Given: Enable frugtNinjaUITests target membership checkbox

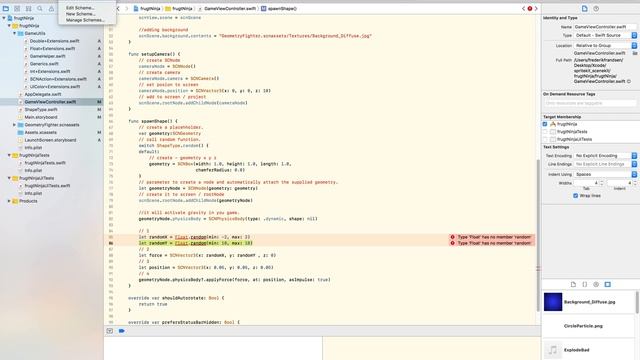Looking at the screenshot, I should pos(545,139).
